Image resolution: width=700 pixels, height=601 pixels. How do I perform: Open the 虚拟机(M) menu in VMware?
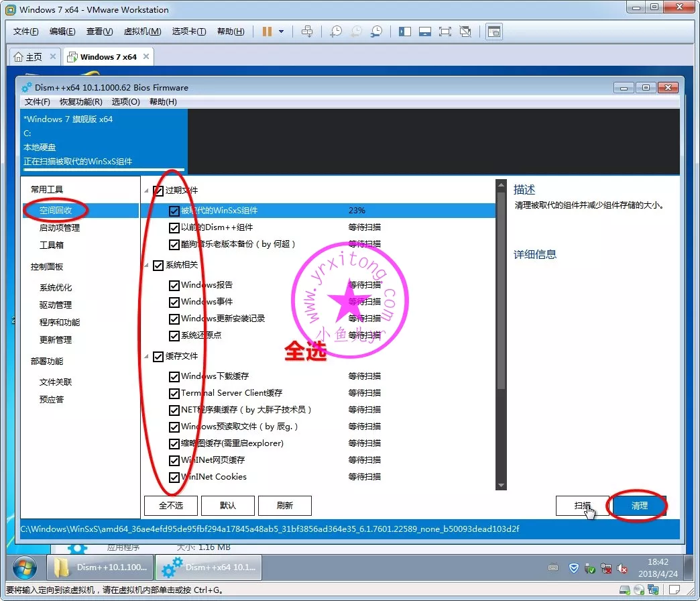click(142, 32)
